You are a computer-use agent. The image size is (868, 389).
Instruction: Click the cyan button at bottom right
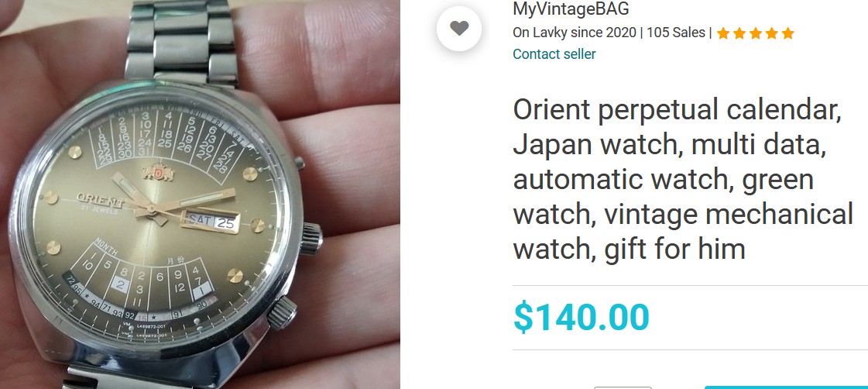pyautogui.click(x=786, y=387)
